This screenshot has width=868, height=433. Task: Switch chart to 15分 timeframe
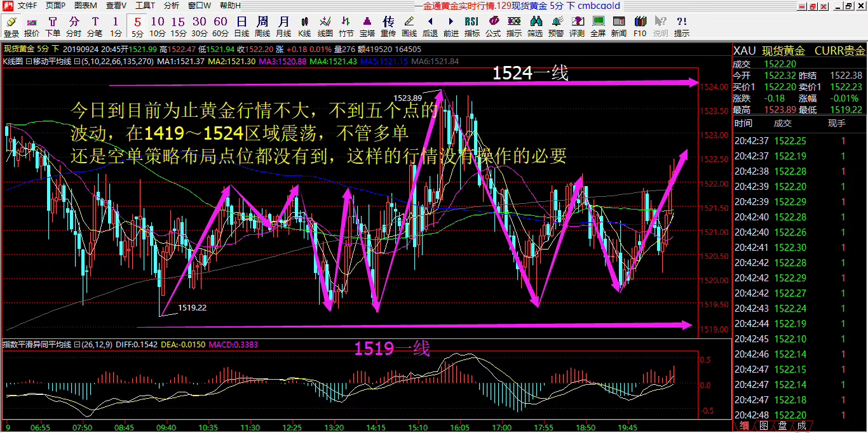pyautogui.click(x=179, y=27)
